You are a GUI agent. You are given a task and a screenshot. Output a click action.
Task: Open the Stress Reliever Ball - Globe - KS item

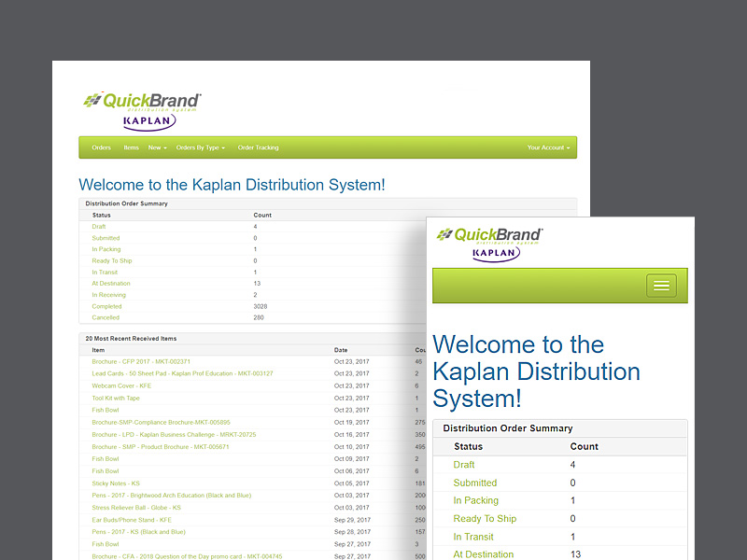(136, 508)
